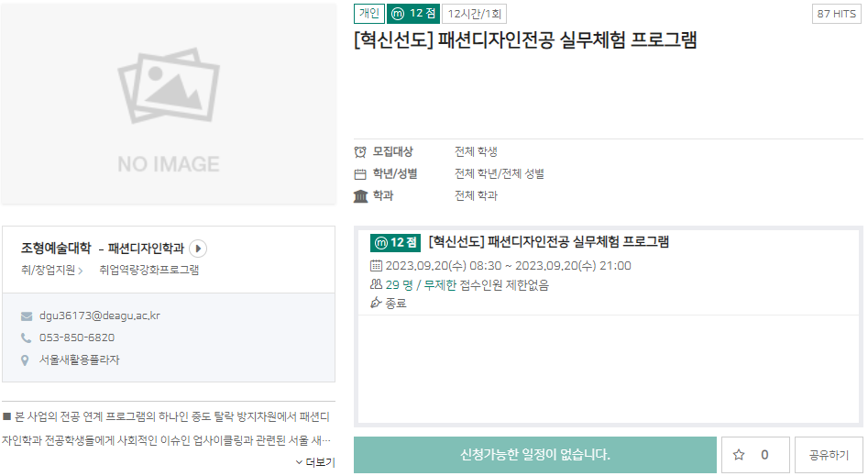The image size is (868, 476).
Task: Click the 신청가능한 일정이 없습니다 button
Action: [535, 455]
